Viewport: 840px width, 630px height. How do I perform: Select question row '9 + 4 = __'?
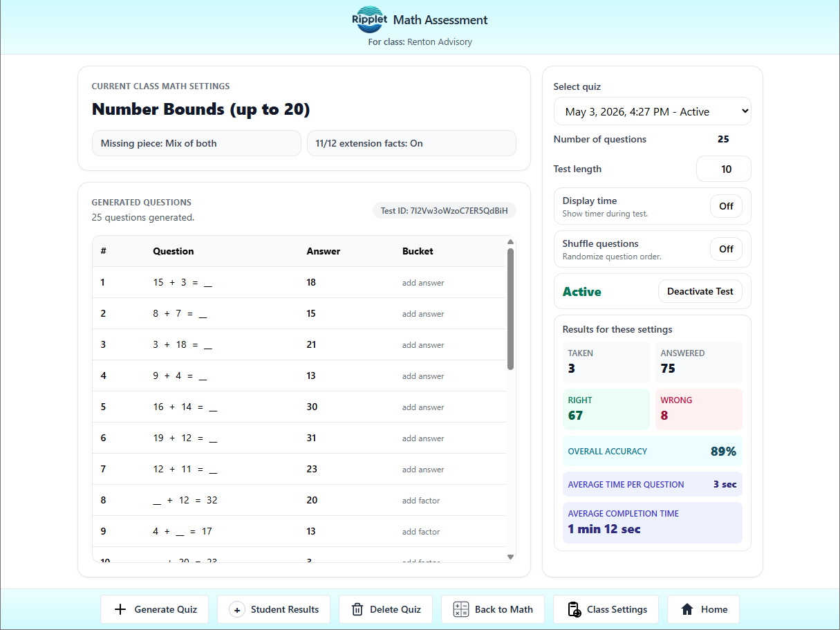click(x=299, y=376)
